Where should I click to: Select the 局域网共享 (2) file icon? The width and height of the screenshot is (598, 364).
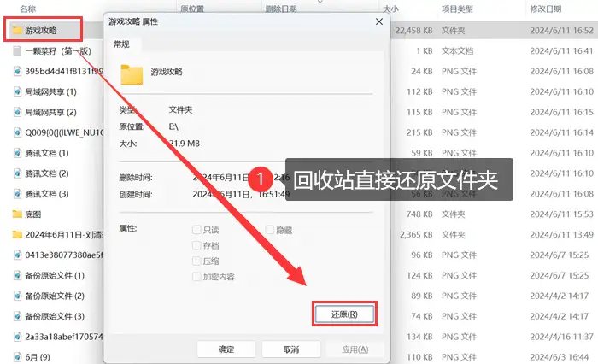tap(17, 112)
